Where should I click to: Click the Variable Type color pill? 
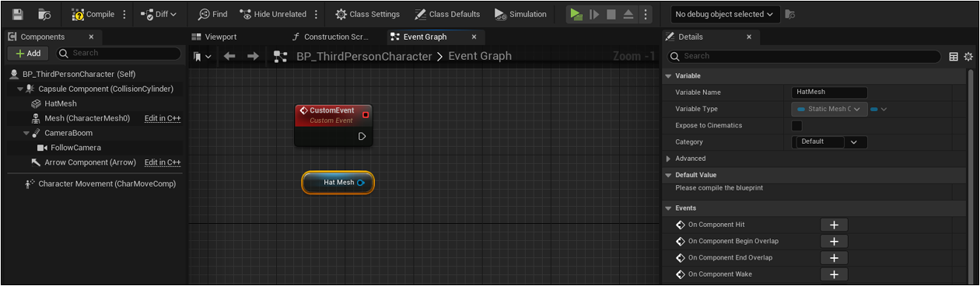(875, 109)
